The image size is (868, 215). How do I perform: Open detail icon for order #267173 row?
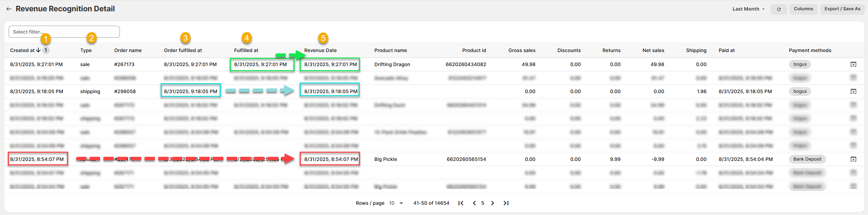(x=853, y=64)
